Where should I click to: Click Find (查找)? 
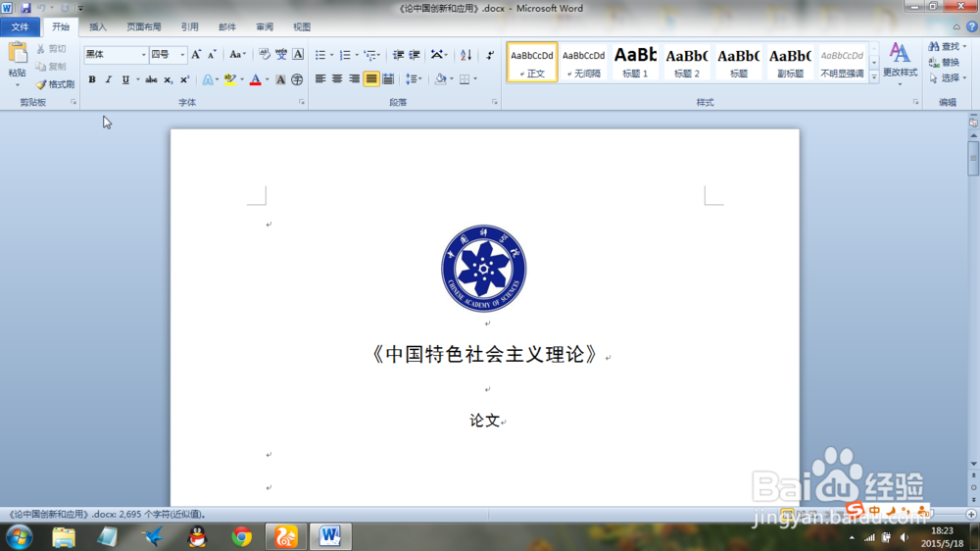pos(948,47)
